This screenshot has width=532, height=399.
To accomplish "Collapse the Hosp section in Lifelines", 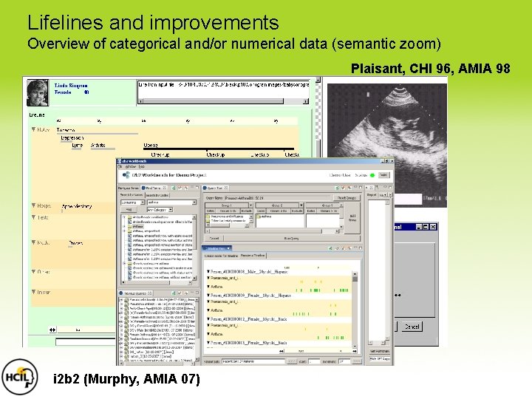I will (x=33, y=205).
